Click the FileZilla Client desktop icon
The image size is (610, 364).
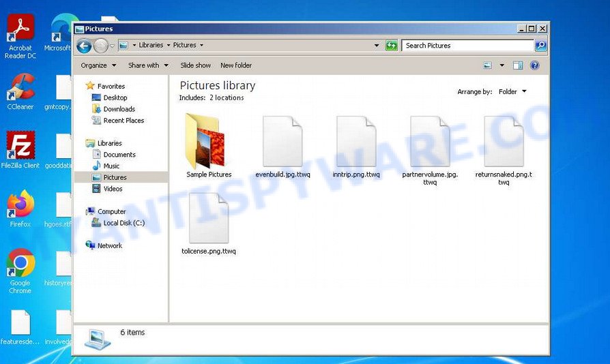pos(20,149)
